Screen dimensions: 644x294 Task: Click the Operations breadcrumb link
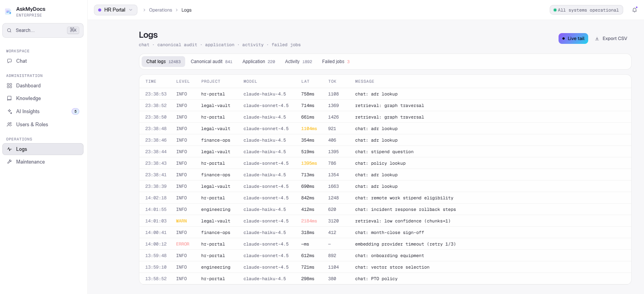[161, 10]
